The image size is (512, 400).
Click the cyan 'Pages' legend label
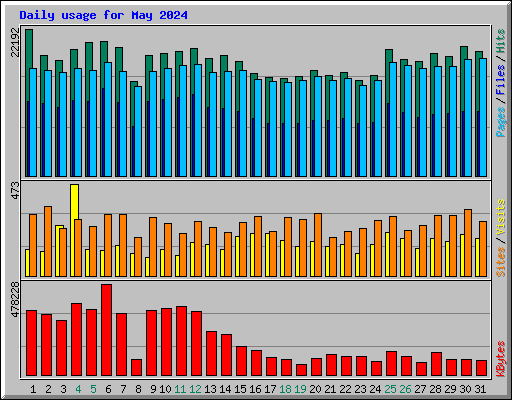coord(501,122)
